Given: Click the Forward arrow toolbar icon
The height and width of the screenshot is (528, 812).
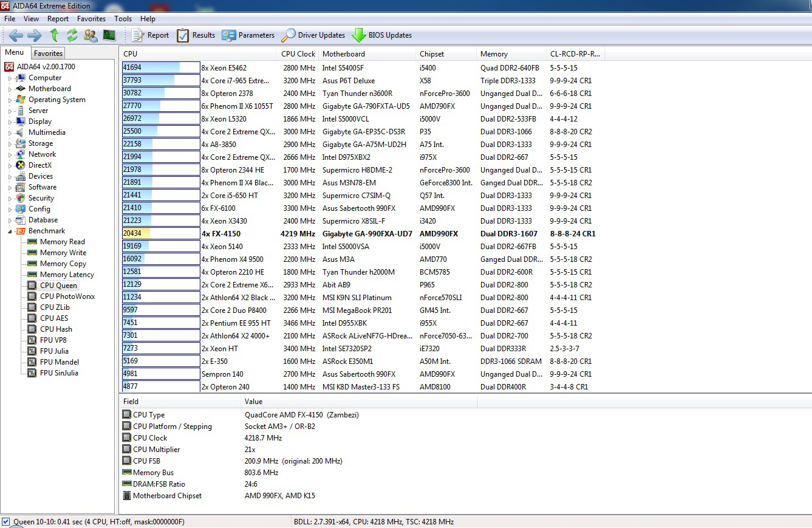Looking at the screenshot, I should pyautogui.click(x=35, y=35).
